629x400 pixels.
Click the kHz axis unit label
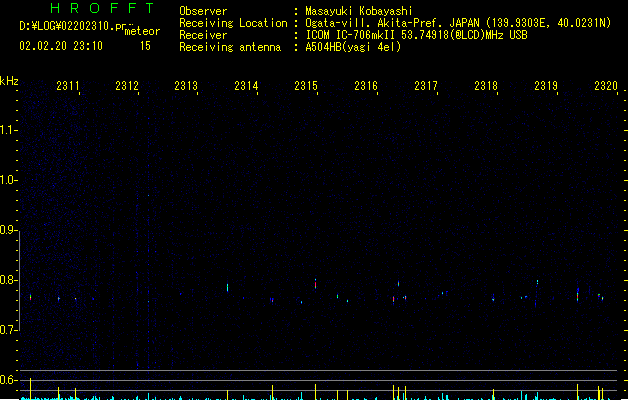9,81
